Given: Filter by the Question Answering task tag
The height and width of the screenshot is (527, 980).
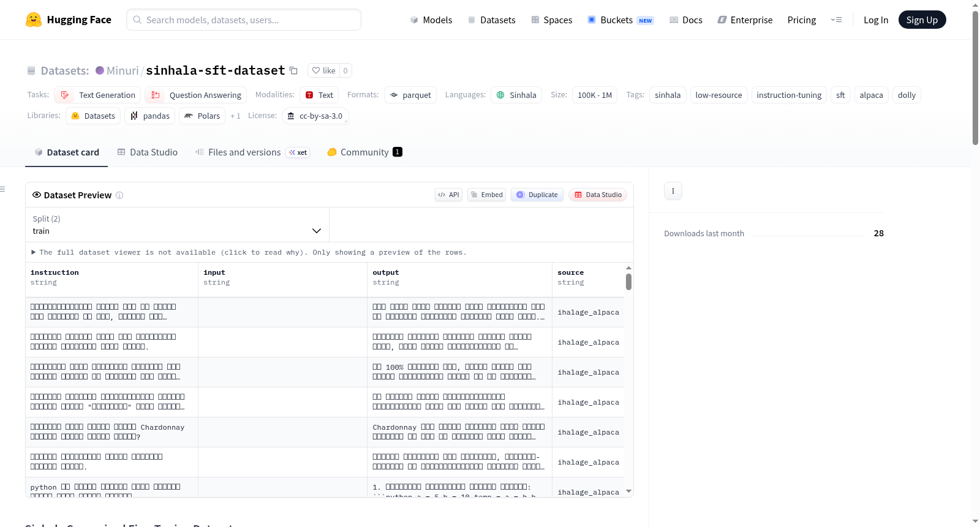Looking at the screenshot, I should [x=196, y=95].
